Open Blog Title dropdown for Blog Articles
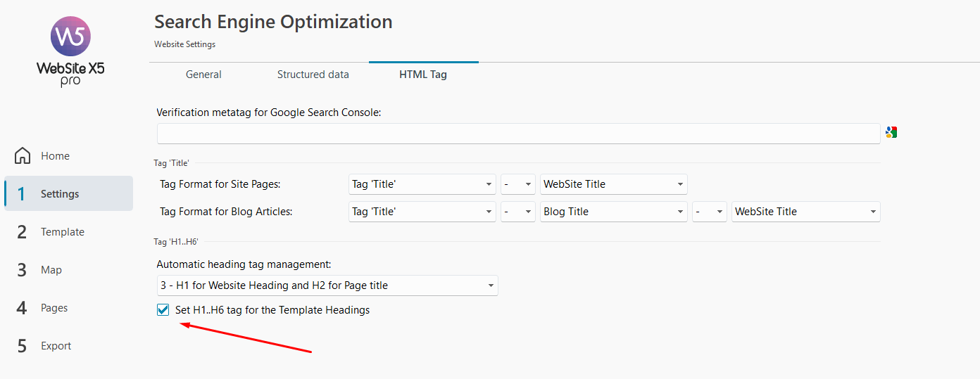 coord(614,212)
